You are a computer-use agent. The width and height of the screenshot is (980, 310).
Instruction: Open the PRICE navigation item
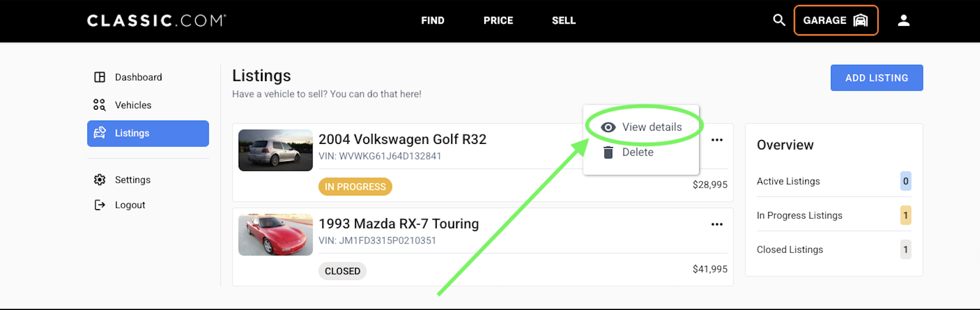498,20
